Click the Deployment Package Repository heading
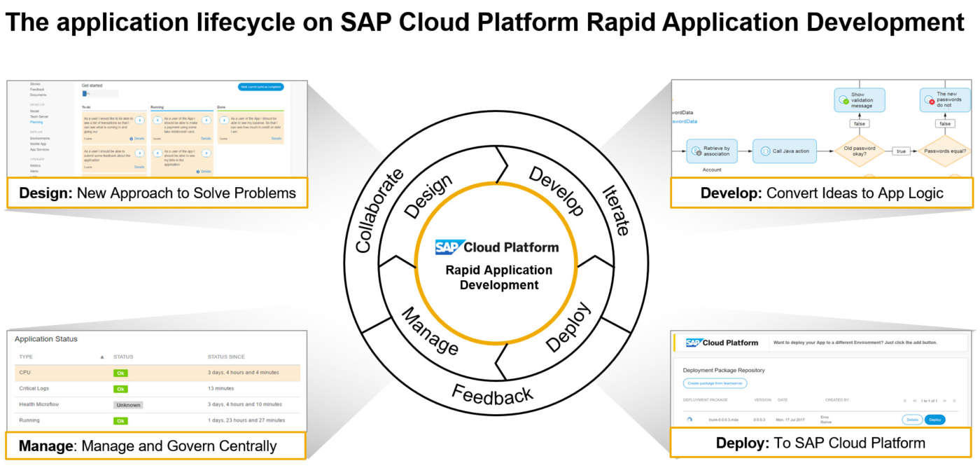 [724, 370]
